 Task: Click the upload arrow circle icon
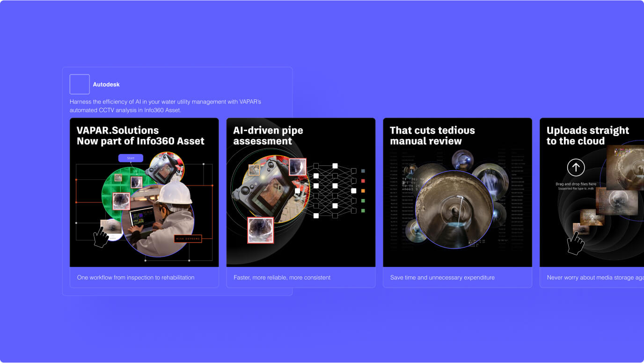coord(576,167)
